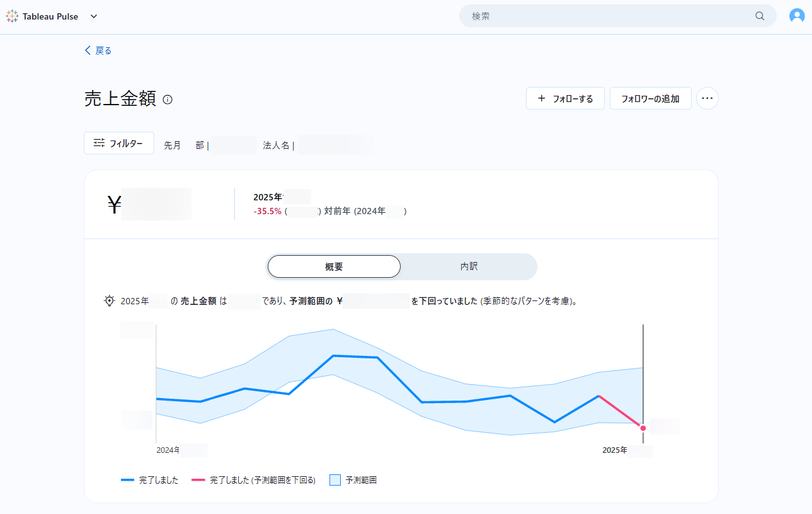Image resolution: width=812 pixels, height=514 pixels.
Task: Click the 予測範囲 legend color swatch
Action: pyautogui.click(x=335, y=480)
